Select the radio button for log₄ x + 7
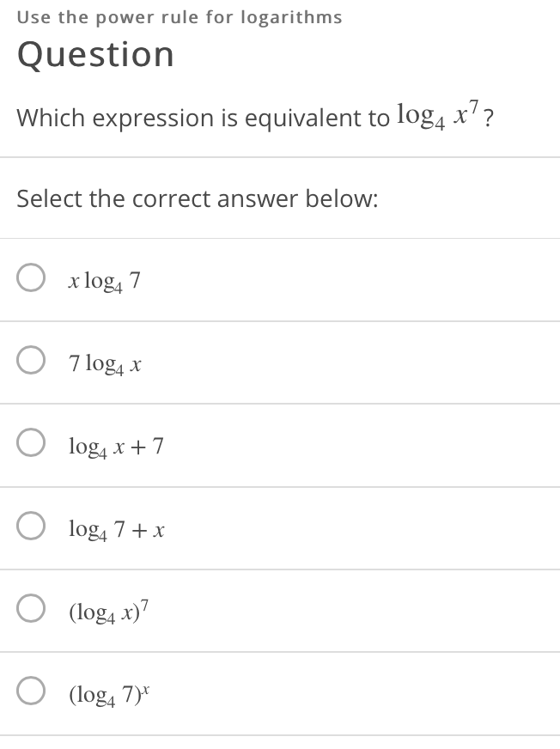 point(31,442)
